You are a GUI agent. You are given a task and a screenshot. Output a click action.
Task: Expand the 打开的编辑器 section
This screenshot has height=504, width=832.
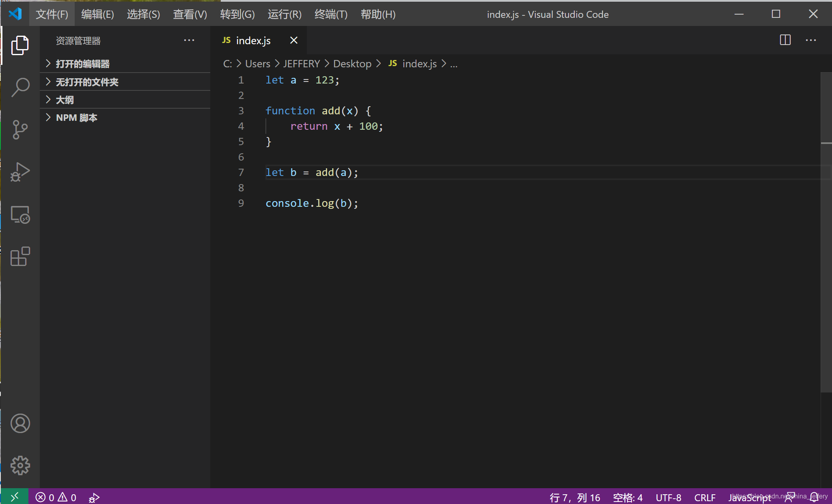[x=125, y=64]
